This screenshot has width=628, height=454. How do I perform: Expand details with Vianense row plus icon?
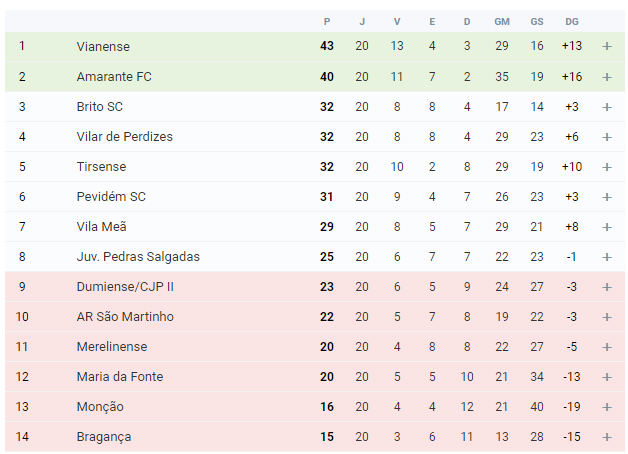607,46
